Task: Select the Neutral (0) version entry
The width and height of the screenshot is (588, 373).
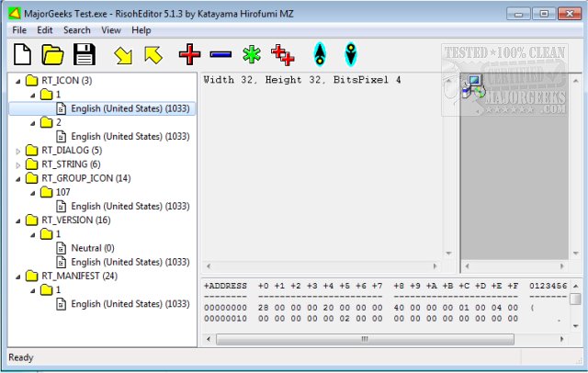Action: 93,248
